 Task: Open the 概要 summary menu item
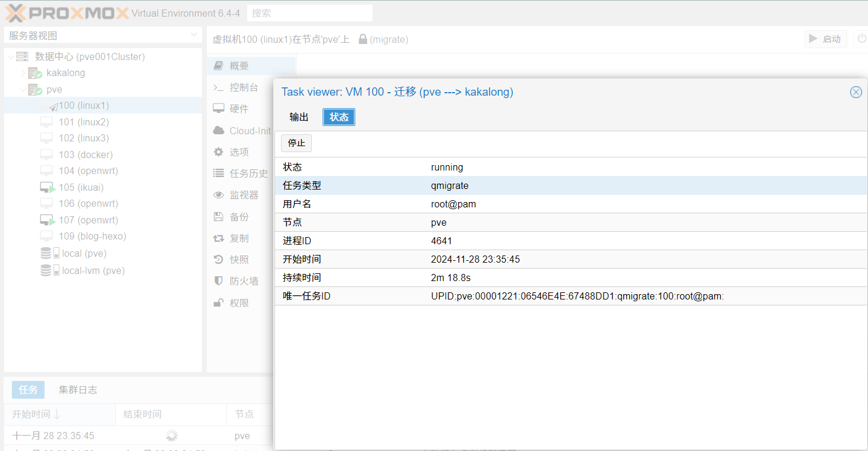239,66
